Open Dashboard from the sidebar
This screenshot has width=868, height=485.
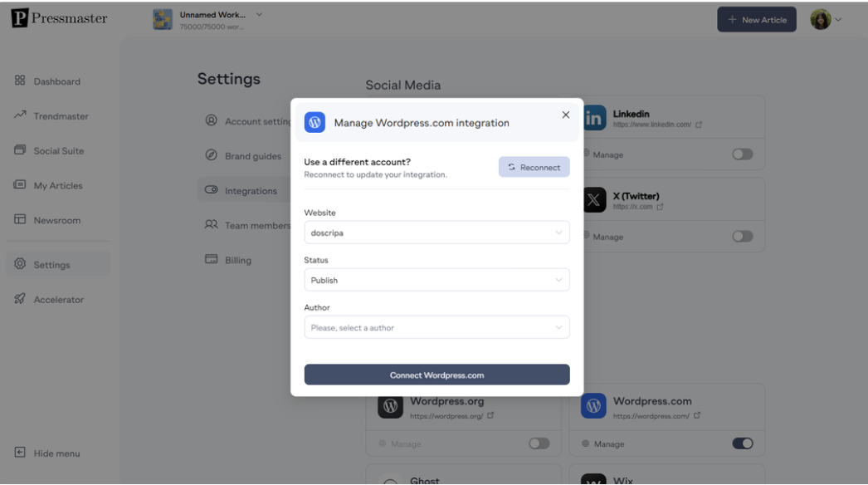point(57,81)
